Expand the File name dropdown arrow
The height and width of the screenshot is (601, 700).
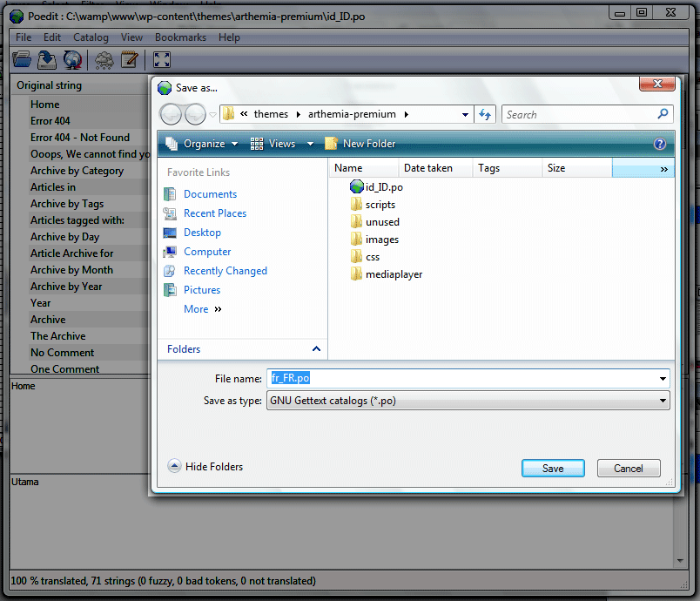pyautogui.click(x=663, y=379)
